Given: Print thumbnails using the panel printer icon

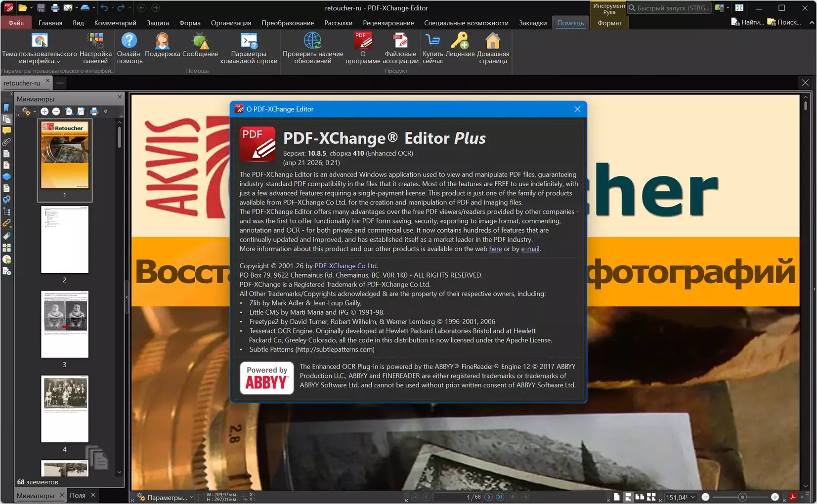Looking at the screenshot, I should 94,112.
